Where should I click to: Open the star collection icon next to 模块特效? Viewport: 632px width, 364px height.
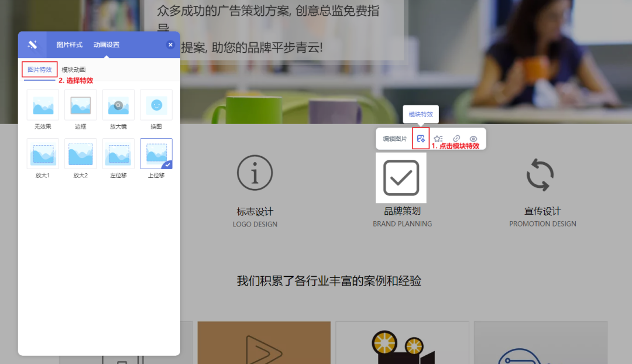438,138
